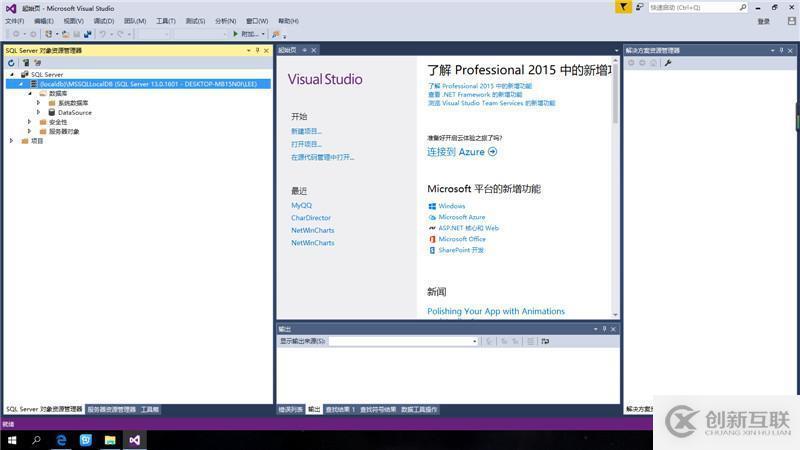This screenshot has width=800, height=450.
Task: Click the yellow notifications flag icon
Action: 623,7
